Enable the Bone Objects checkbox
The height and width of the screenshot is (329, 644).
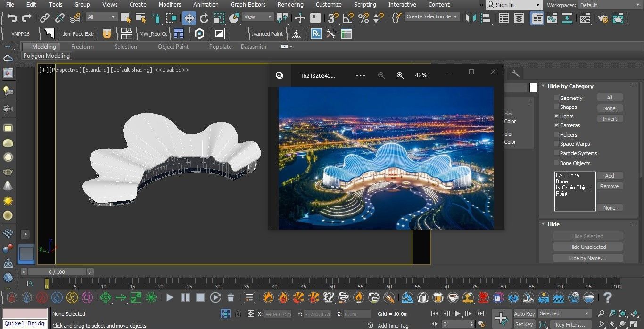557,163
